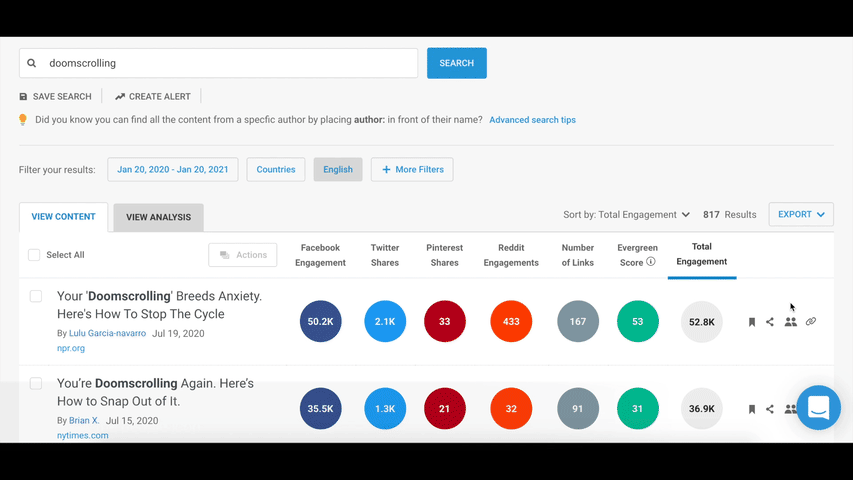This screenshot has height=480, width=853.
Task: Open the Advanced search tips link
Action: [532, 120]
